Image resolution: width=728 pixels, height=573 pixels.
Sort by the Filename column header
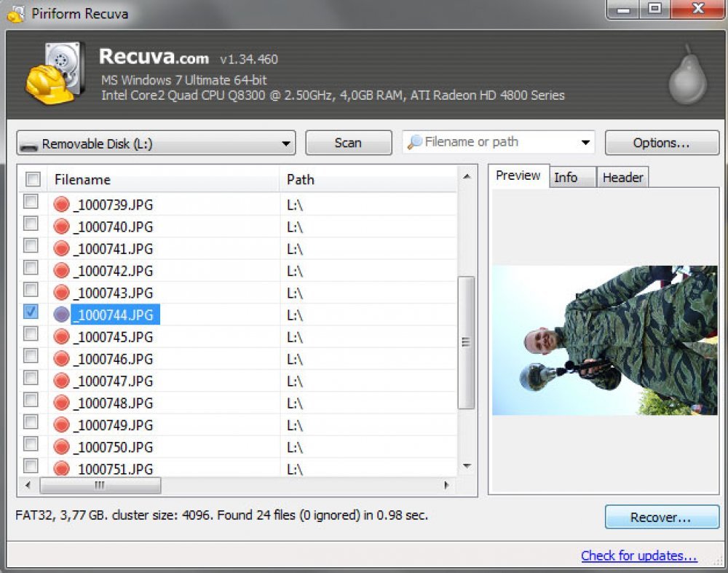click(162, 179)
